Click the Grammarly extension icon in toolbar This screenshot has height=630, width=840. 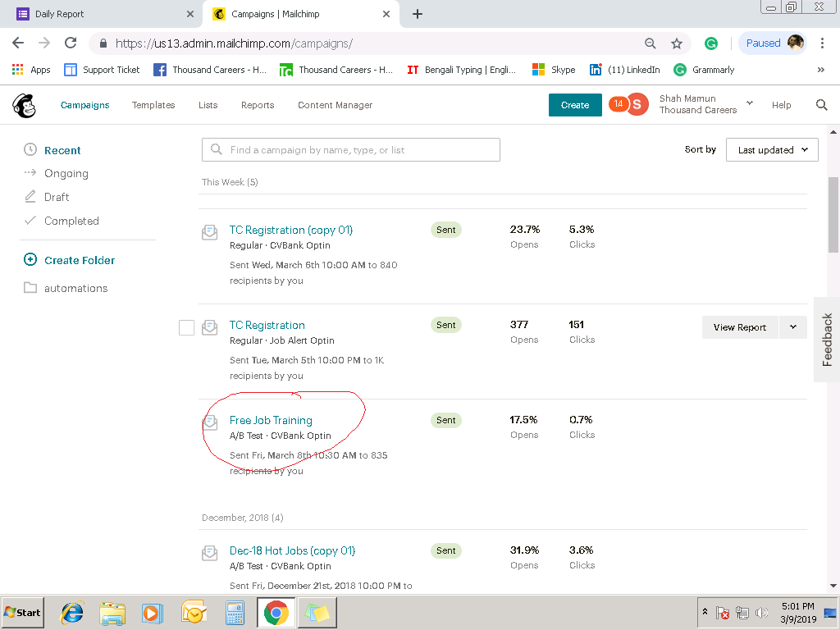[711, 43]
